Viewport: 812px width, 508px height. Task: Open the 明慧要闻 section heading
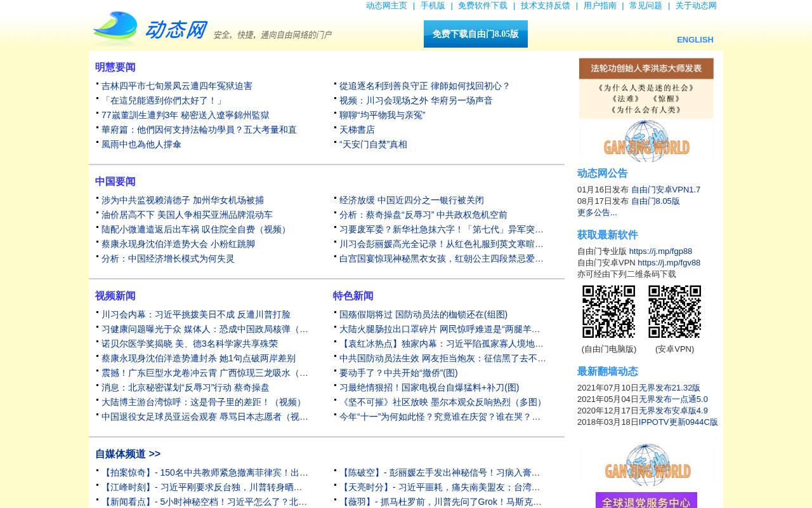115,67
